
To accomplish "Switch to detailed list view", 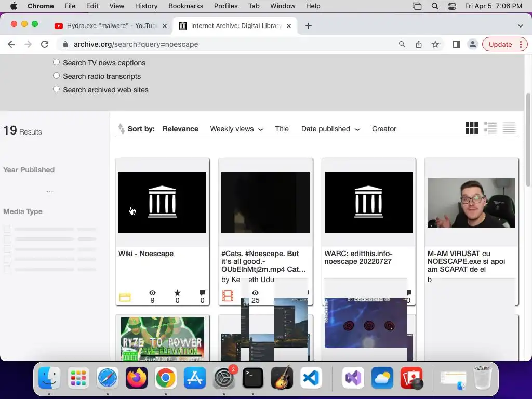I will coord(490,128).
